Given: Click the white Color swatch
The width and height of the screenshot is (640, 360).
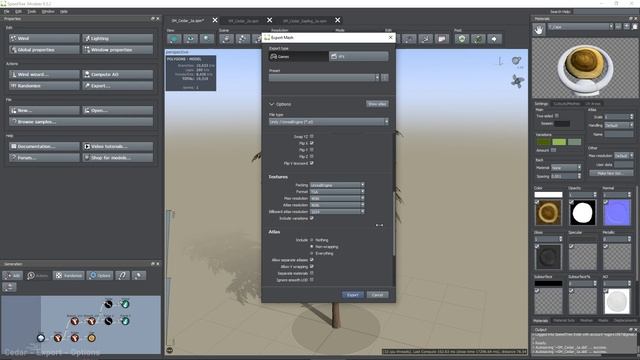Looking at the screenshot, I should click(548, 195).
